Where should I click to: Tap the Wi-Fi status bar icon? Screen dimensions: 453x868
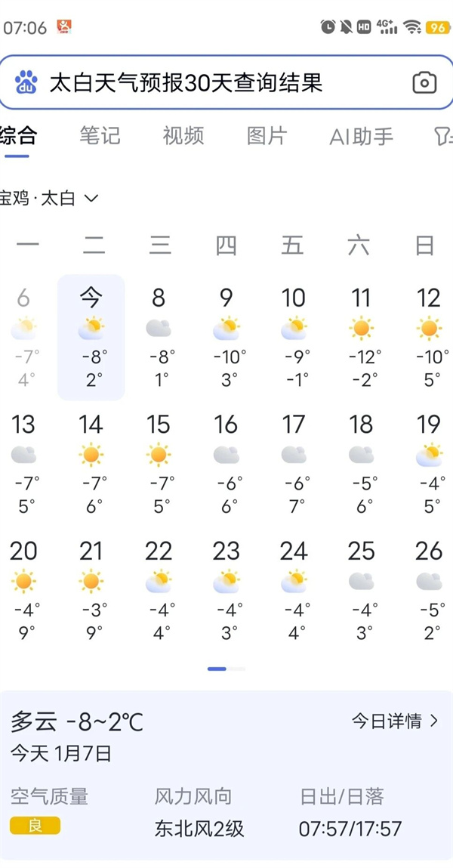[x=412, y=26]
